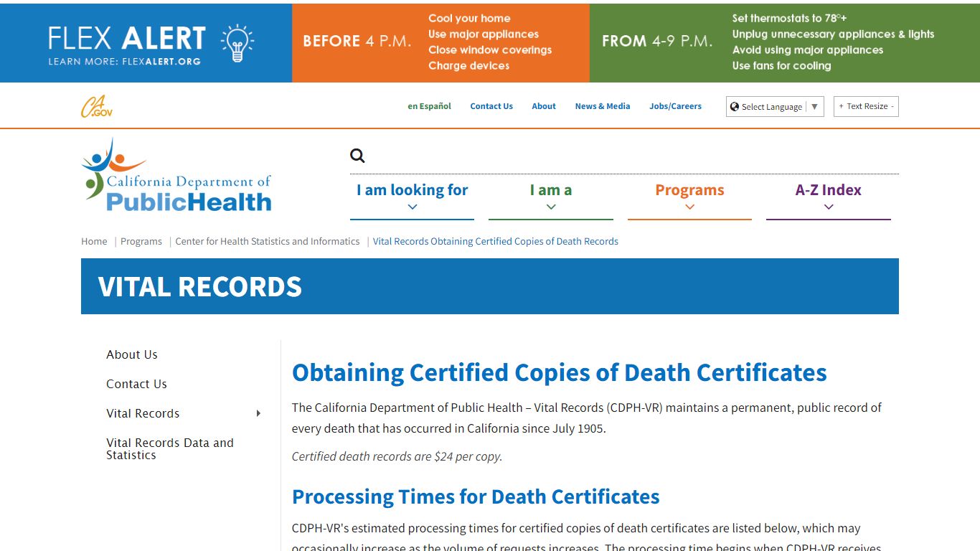
Task: Click Vital Records Obtaining Certified Copies breadcrumb
Action: (x=496, y=241)
